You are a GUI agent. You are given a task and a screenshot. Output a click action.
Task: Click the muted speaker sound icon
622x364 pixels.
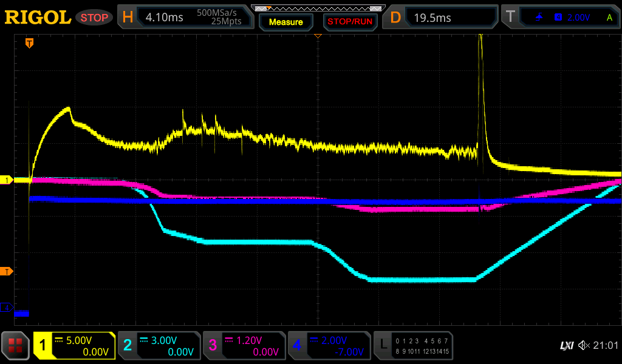click(584, 346)
